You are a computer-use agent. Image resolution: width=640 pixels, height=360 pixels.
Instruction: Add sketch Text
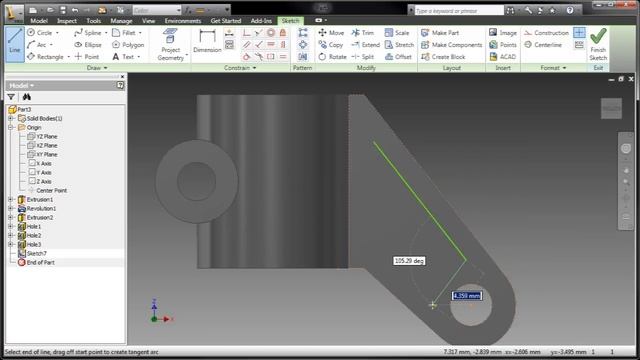coord(123,57)
